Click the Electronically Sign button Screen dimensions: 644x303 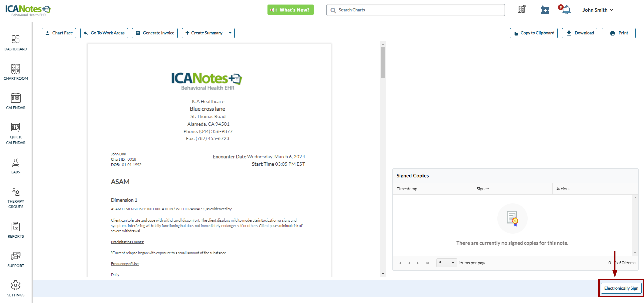click(621, 288)
